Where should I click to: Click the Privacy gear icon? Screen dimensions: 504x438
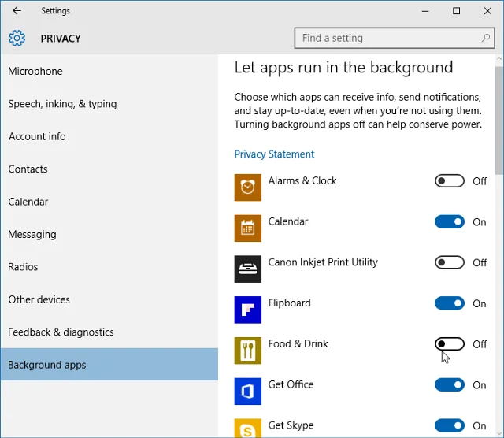click(x=17, y=39)
